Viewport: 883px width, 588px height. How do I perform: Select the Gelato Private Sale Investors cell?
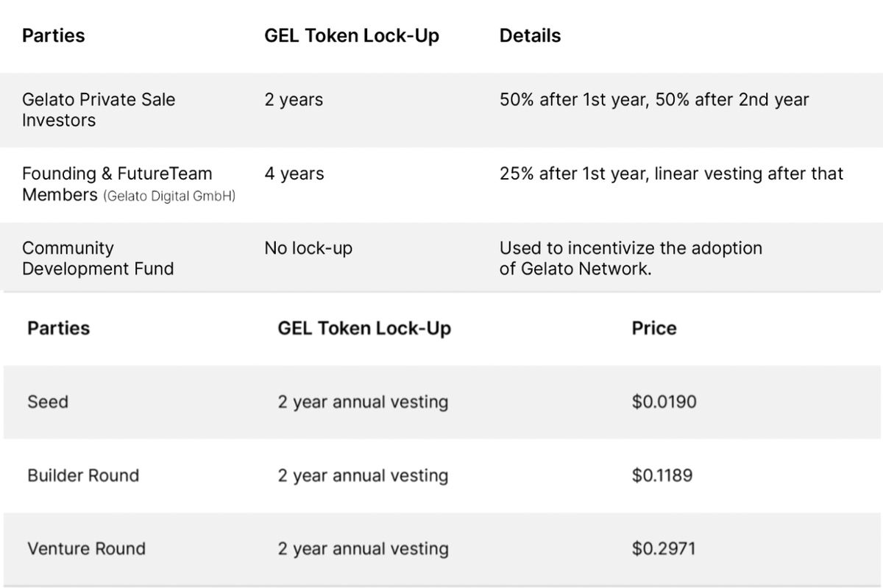click(x=99, y=110)
